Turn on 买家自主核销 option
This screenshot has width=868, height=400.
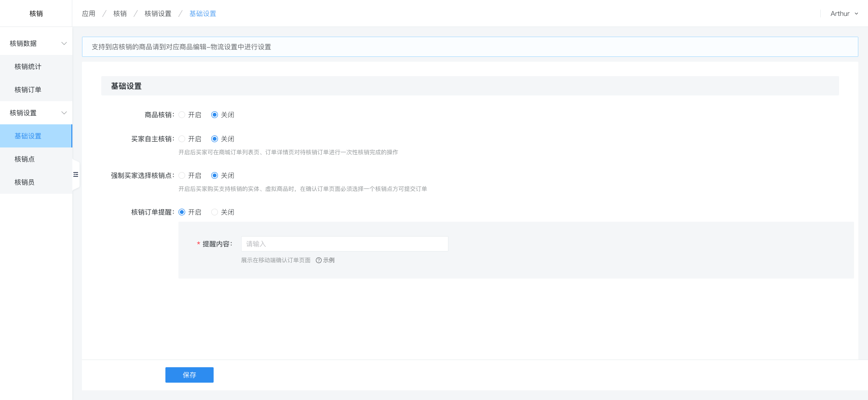click(182, 139)
